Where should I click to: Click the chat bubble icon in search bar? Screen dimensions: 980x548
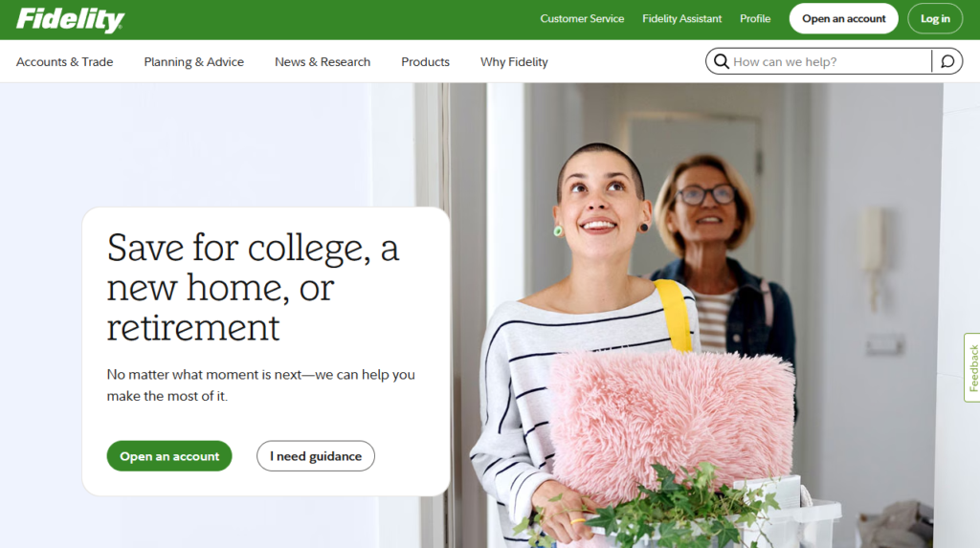tap(947, 61)
